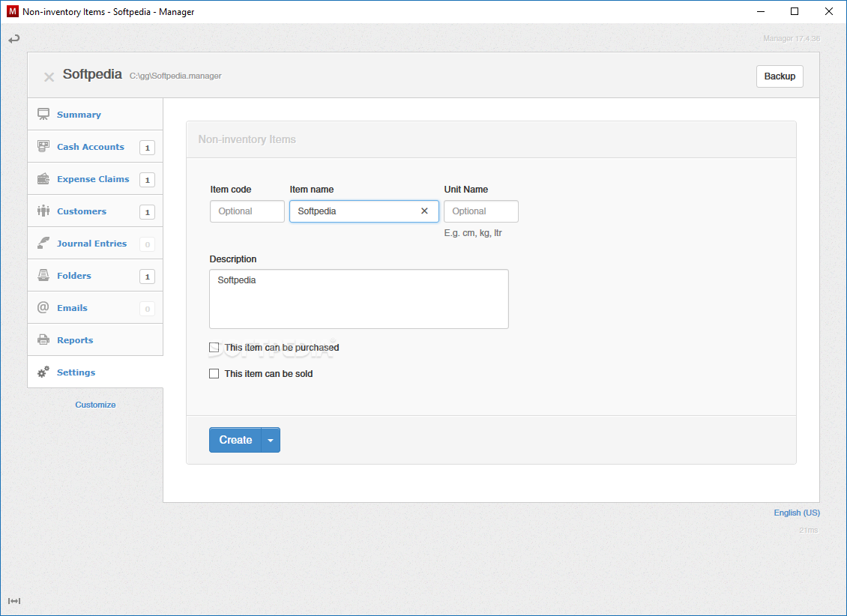The height and width of the screenshot is (616, 847).
Task: Check This item can be sold
Action: pos(214,374)
